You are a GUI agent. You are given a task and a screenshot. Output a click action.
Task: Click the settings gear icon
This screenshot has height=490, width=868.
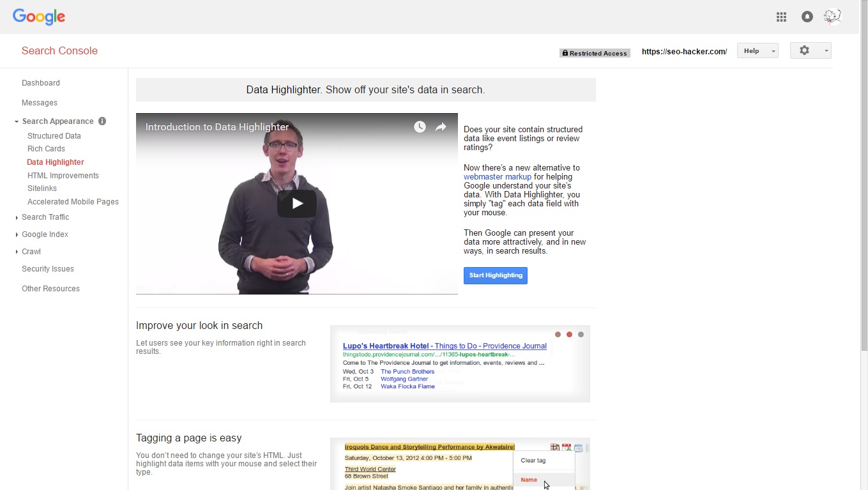[805, 50]
